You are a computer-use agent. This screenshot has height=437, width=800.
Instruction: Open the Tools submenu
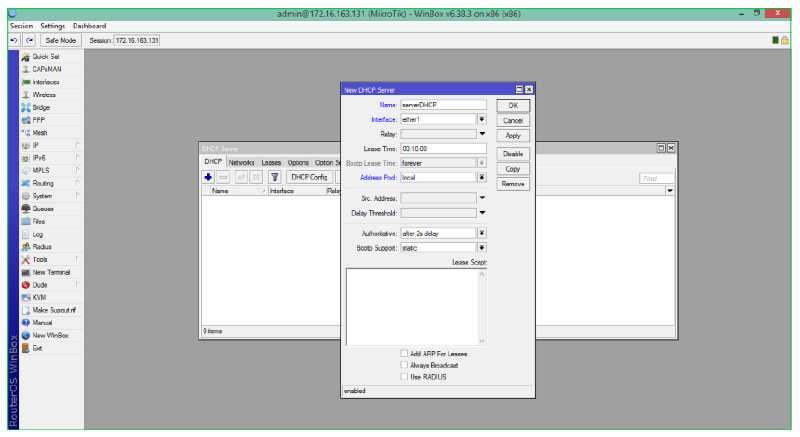pos(51,260)
